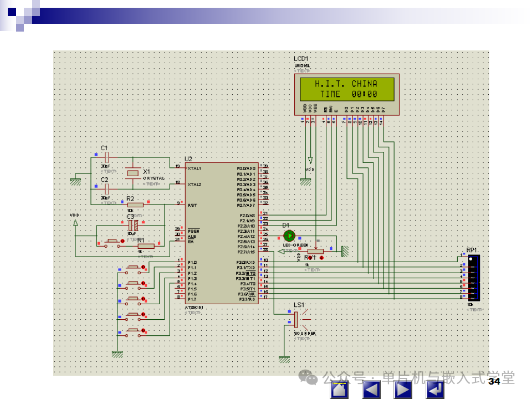The image size is (532, 399).
Task: Click the 'CRYSTAL' text label
Action: tap(154, 178)
